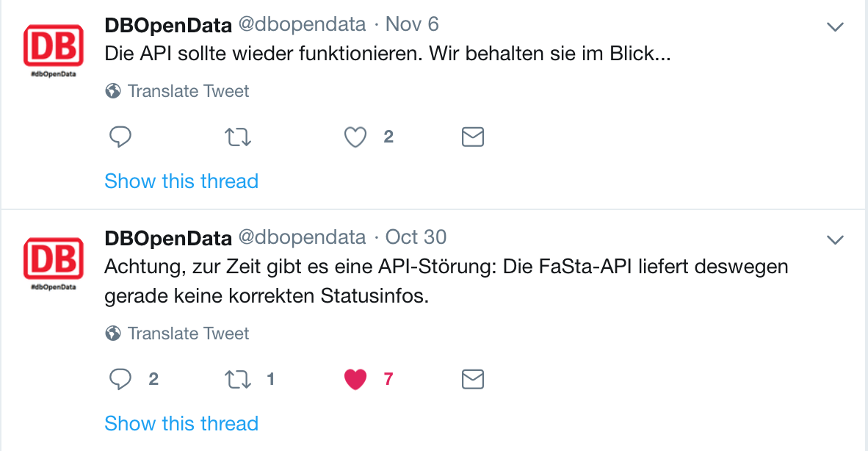
Task: Expand the Oct 30 tweet options chevron
Action: tap(835, 239)
